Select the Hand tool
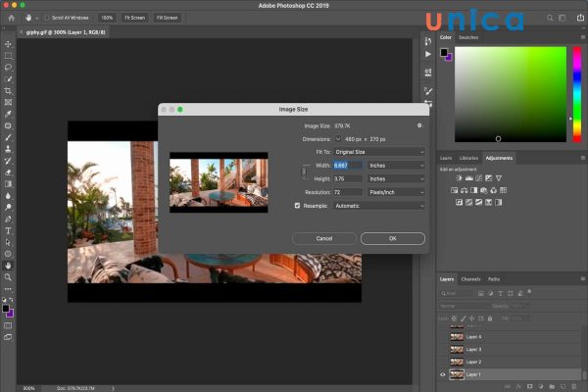588x392 pixels. coord(9,265)
